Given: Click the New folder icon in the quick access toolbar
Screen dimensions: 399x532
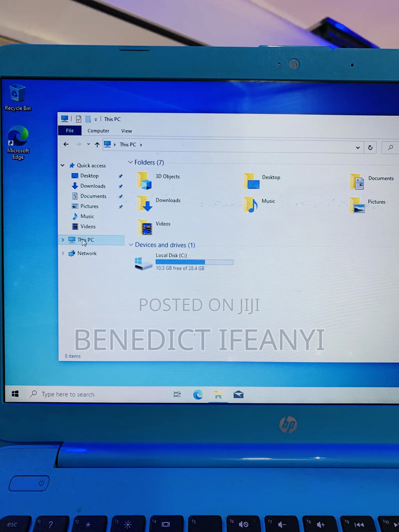Looking at the screenshot, I should 88,119.
